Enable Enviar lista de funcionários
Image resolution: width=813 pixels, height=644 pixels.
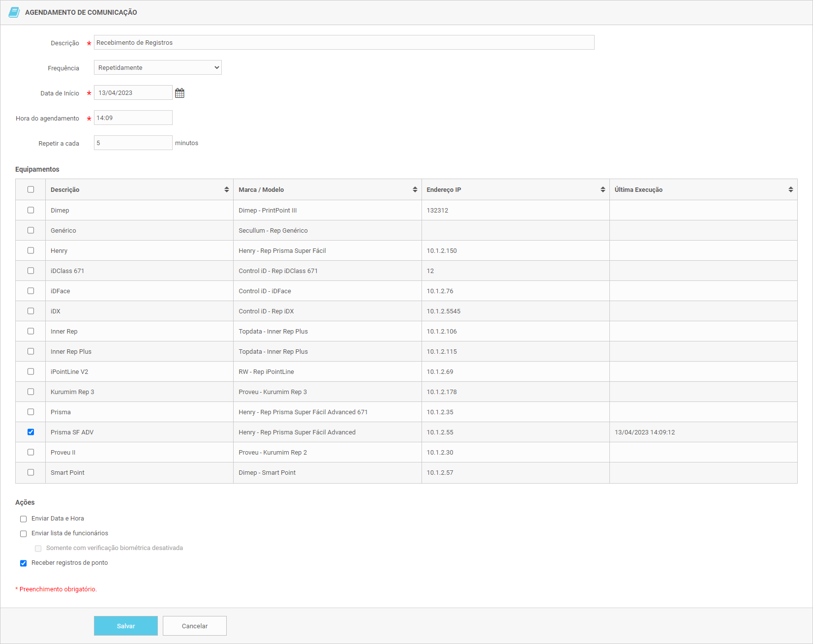point(23,533)
